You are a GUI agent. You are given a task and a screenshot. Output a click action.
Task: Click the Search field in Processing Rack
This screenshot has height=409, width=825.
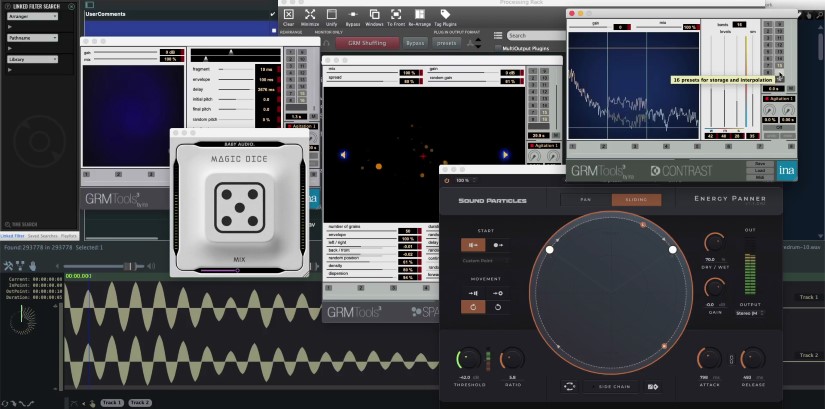535,35
